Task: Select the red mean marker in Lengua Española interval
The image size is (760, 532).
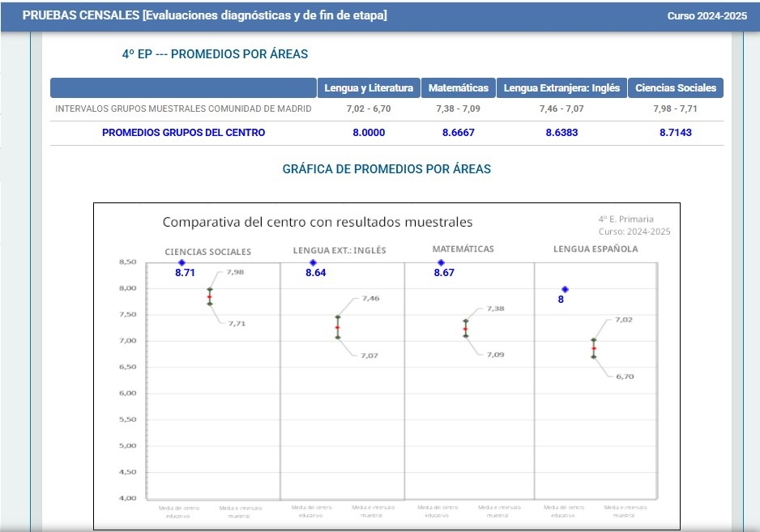Action: pos(594,348)
